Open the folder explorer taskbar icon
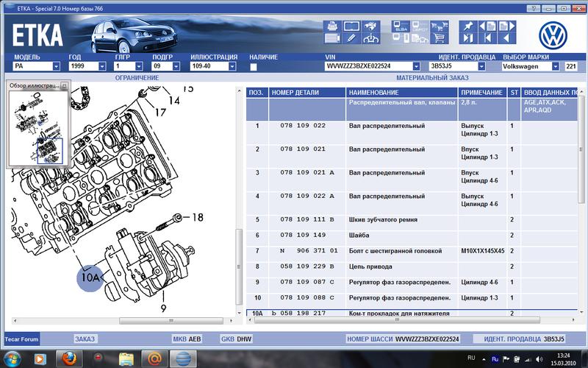Image resolution: width=588 pixels, height=368 pixels. (x=126, y=358)
